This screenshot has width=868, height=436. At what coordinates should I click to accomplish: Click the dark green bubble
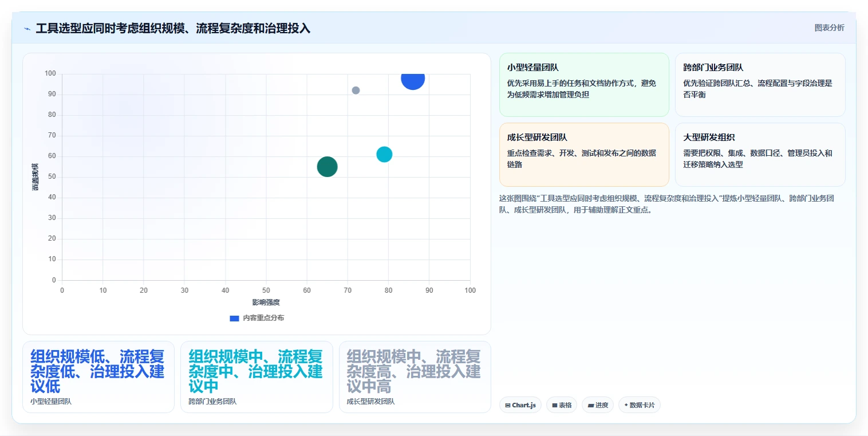click(x=327, y=167)
